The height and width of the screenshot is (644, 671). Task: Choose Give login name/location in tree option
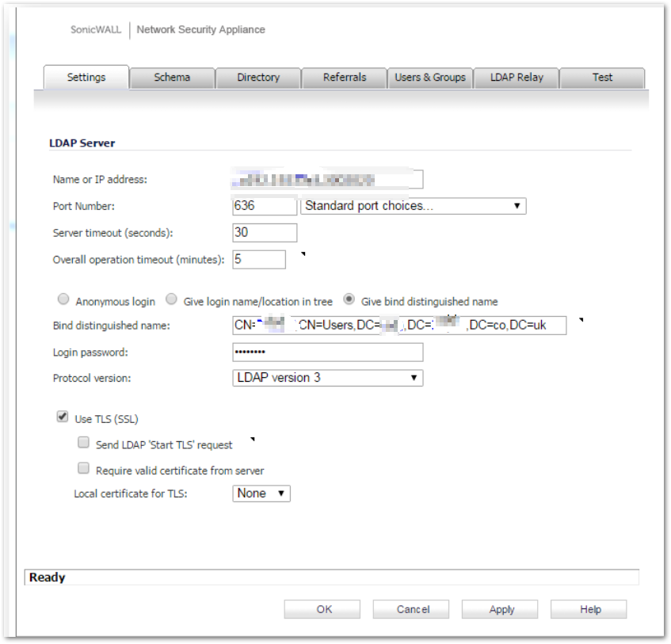(171, 300)
